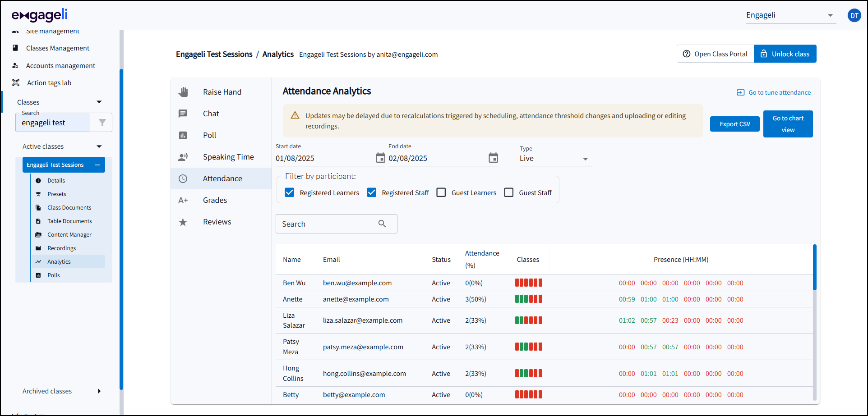Click Anette's classes attendance color bar
Viewport: 868px width, 416px height.
529,299
